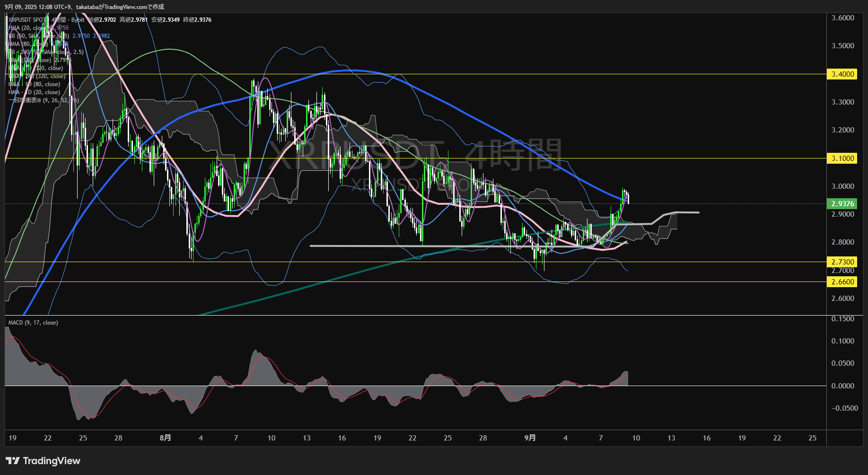Select the HMA · 1D (80, close) legend
The image size is (868, 475).
point(34,84)
